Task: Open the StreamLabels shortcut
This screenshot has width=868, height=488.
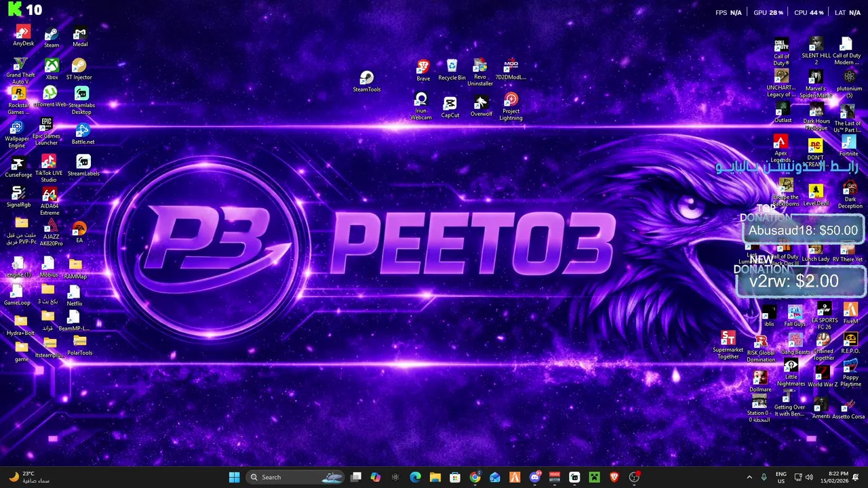Action: coord(83,165)
